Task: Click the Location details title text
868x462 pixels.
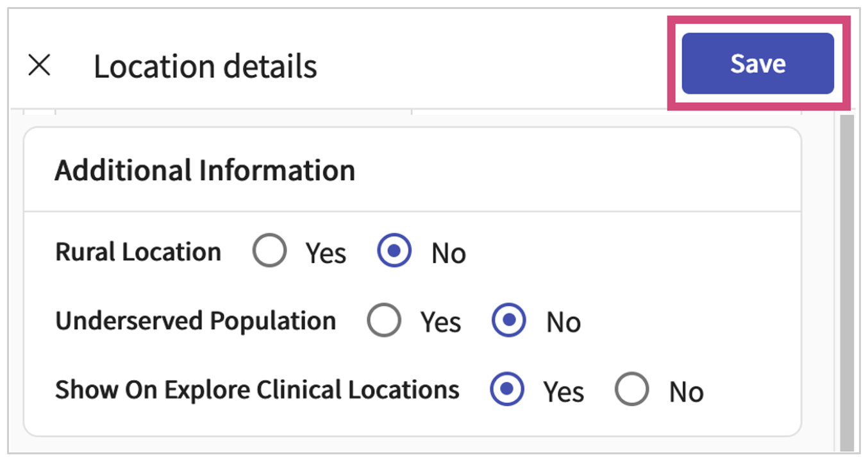Action: [x=205, y=66]
